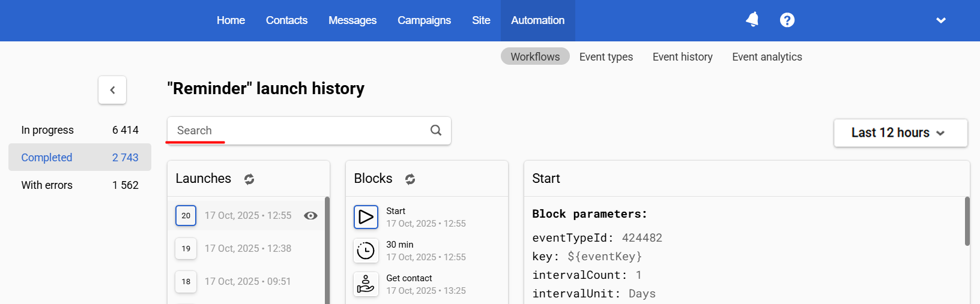The width and height of the screenshot is (980, 304).
Task: Click the intervalCount value 1
Action: click(x=638, y=275)
